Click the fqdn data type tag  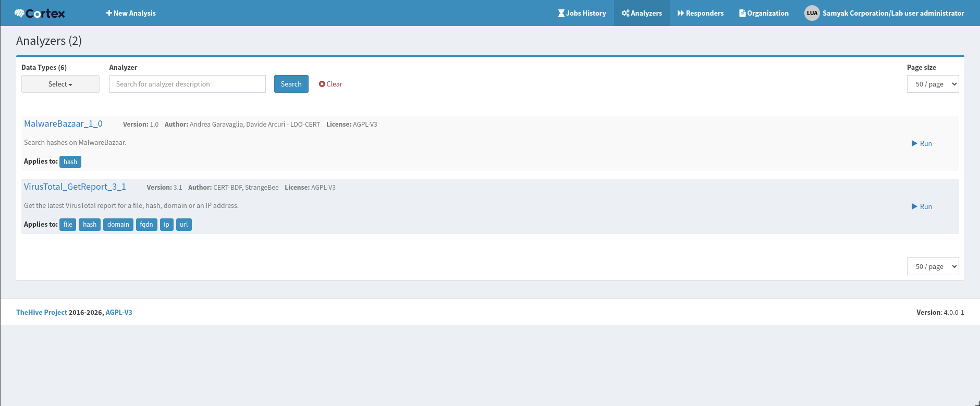pos(146,225)
